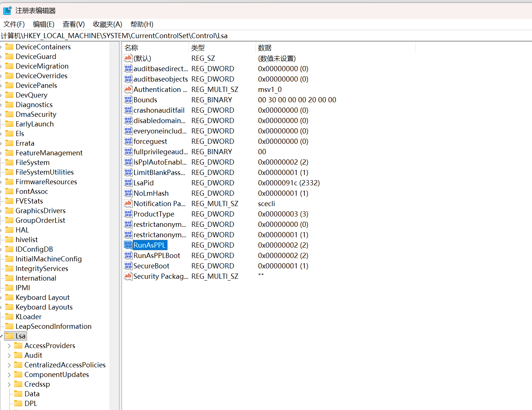The width and height of the screenshot is (532, 410).
Task: Expand the DeviceGuard tree node
Action: [x=1, y=56]
